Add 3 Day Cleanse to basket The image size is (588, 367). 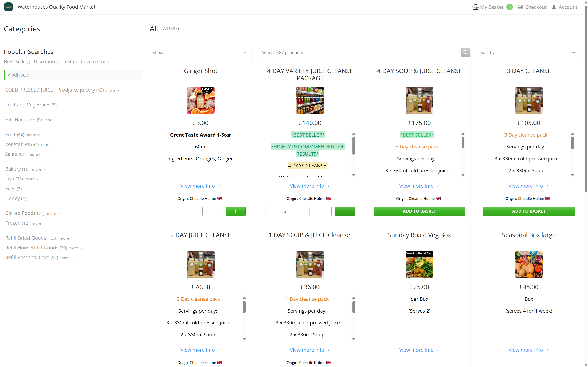(528, 211)
